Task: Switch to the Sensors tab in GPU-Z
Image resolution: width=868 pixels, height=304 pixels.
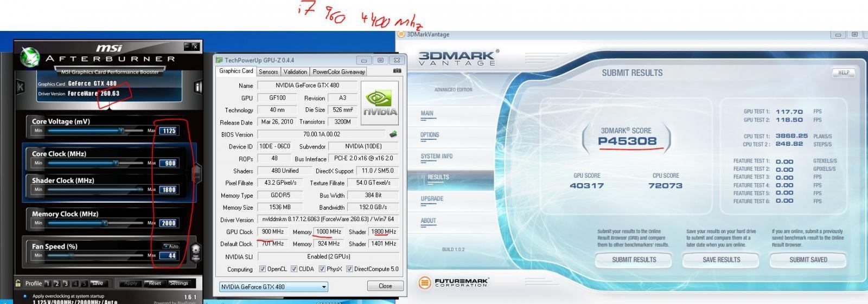Action: pos(268,72)
